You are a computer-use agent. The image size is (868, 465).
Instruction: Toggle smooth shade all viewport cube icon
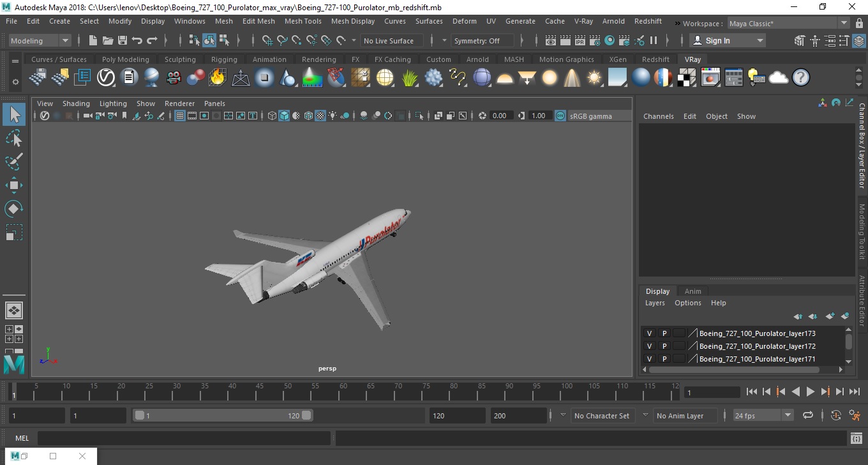coord(284,116)
